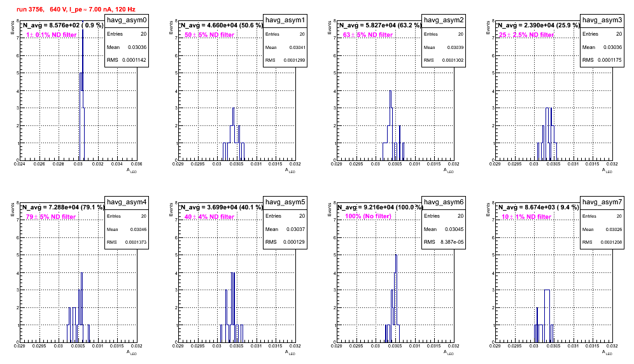This screenshot has height=364, width=634.
Task: Click the N_avg = 5.827e+04 label
Action: 379,25
